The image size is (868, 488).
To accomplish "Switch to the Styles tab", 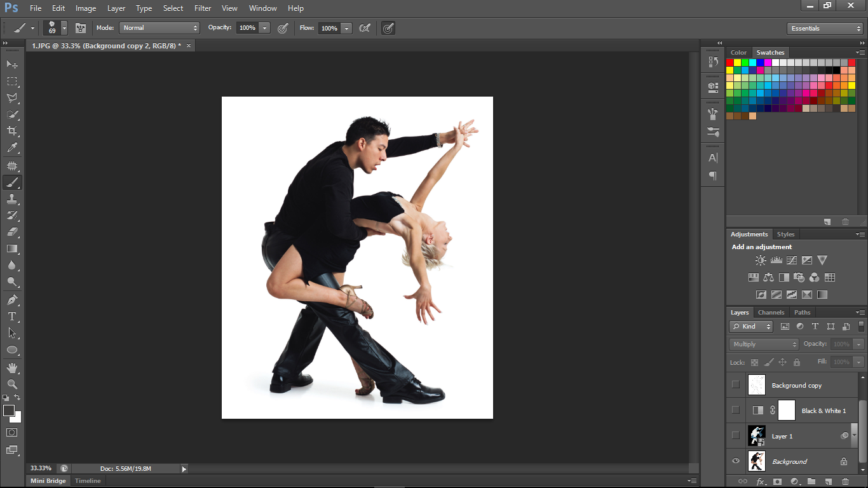I will point(785,234).
